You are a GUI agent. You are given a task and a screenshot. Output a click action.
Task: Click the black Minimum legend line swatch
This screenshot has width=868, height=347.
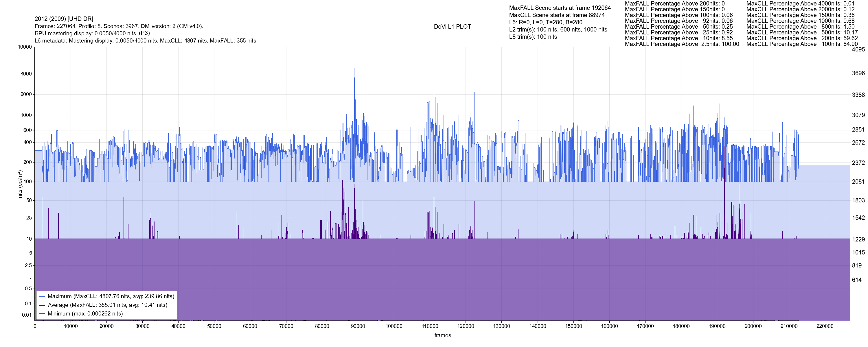pyautogui.click(x=42, y=314)
